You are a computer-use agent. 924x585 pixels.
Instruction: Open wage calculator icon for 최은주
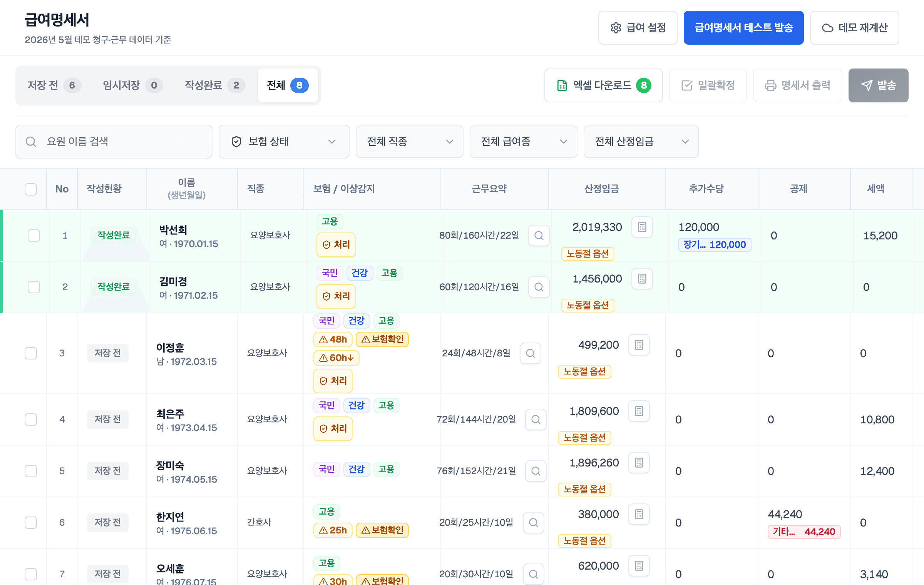pyautogui.click(x=639, y=411)
